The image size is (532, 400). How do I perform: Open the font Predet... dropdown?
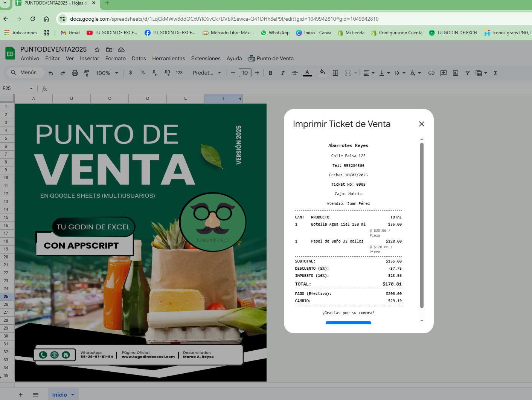pyautogui.click(x=207, y=73)
